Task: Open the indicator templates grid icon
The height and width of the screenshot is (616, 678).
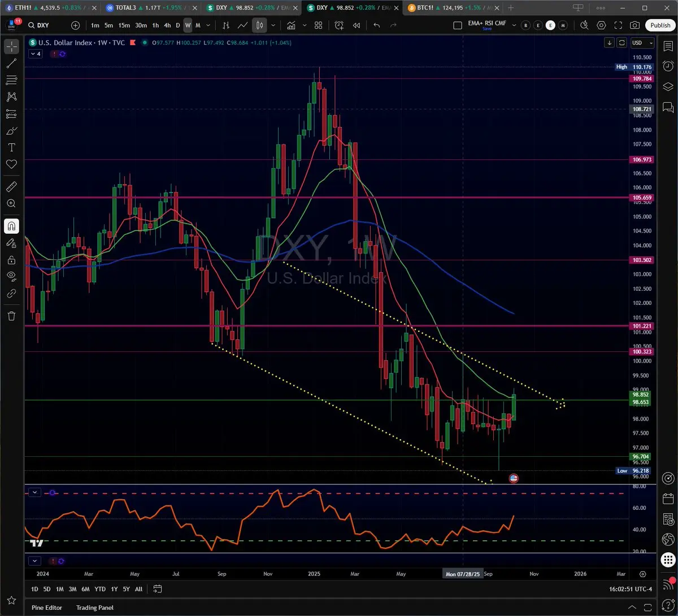Action: [319, 25]
